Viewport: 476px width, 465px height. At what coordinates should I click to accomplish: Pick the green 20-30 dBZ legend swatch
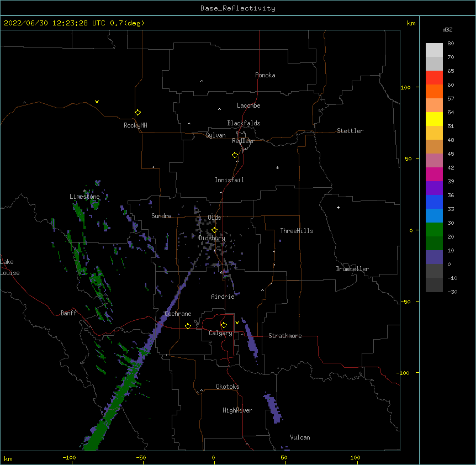pos(434,230)
